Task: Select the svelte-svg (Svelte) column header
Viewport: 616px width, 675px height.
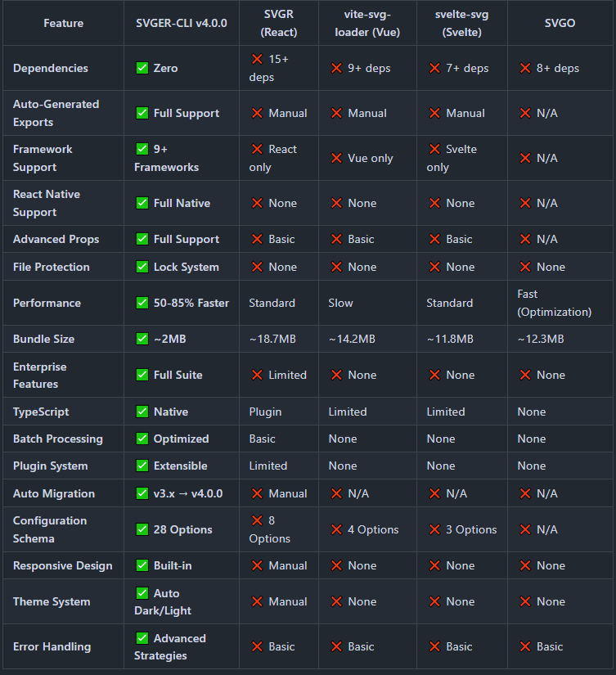Action: tap(462, 23)
